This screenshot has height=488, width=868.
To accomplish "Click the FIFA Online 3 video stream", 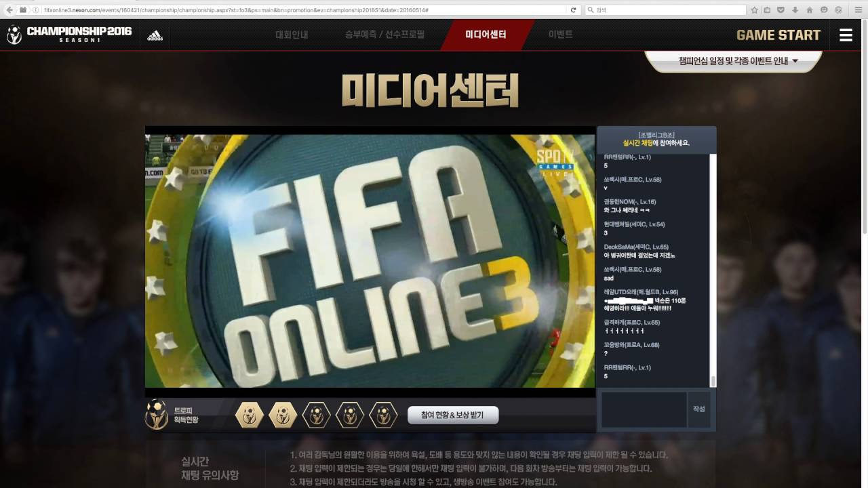I will tap(370, 261).
